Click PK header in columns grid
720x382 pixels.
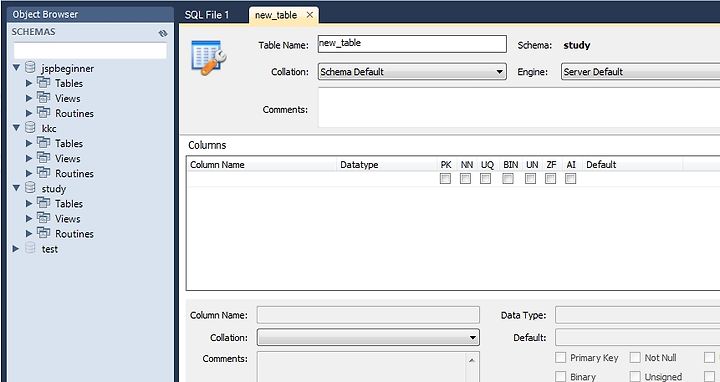445,164
